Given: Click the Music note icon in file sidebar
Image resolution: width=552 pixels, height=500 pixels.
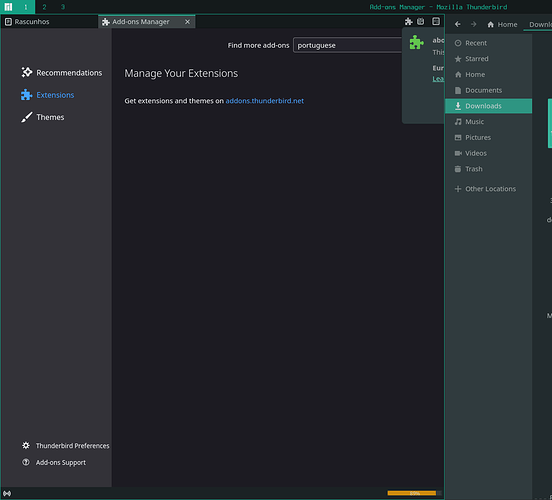Looking at the screenshot, I should [x=458, y=121].
